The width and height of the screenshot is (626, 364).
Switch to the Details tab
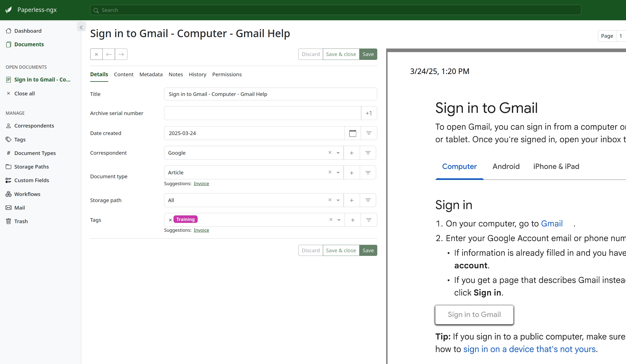(99, 74)
